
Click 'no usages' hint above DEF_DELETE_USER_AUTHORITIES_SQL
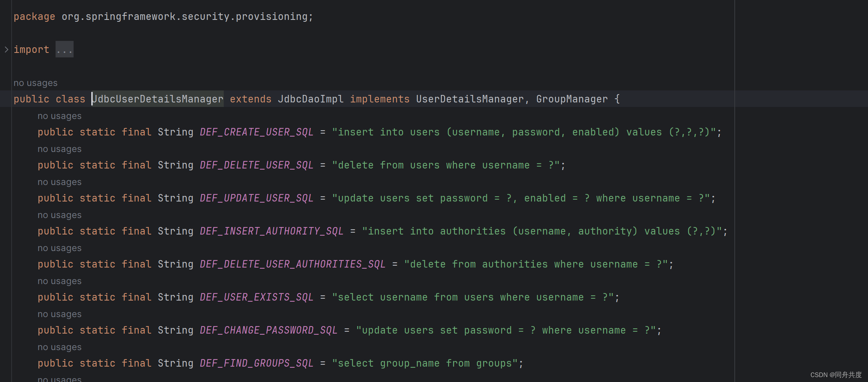(59, 248)
